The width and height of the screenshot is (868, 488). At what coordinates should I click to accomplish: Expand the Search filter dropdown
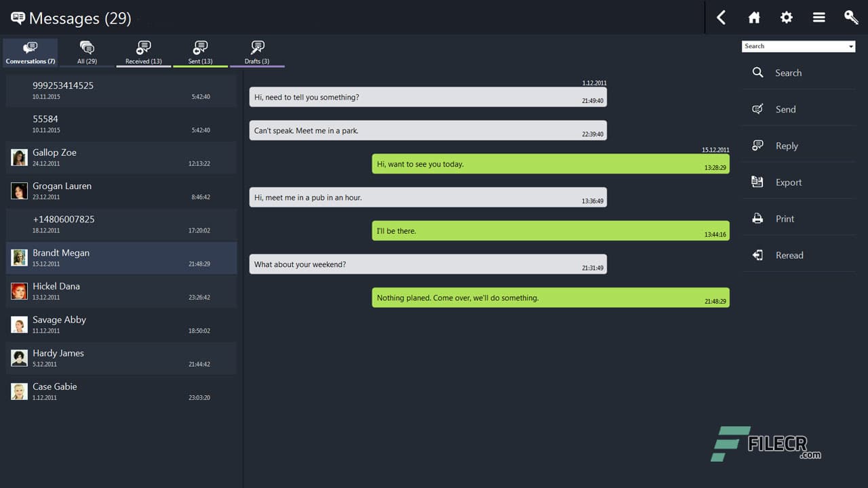[850, 46]
